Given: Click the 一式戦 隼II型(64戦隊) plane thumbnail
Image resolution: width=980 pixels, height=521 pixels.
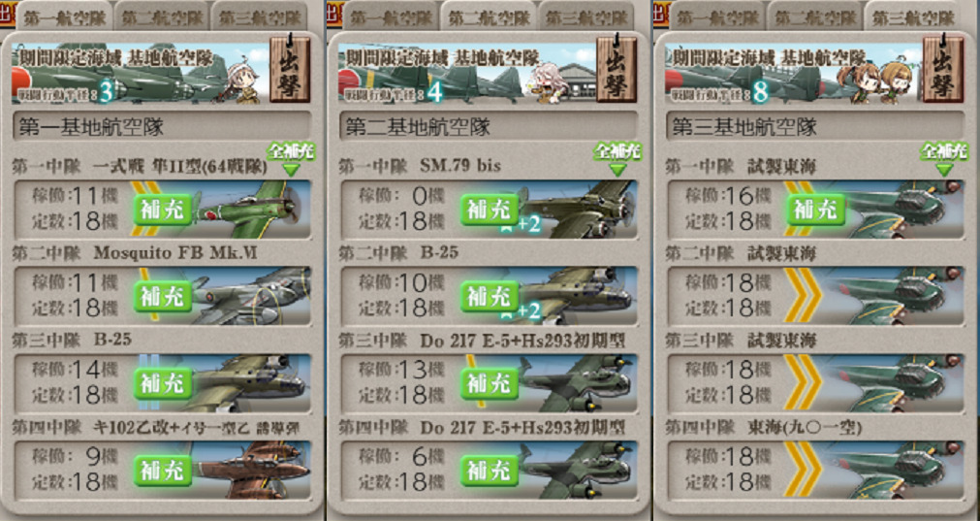Looking at the screenshot, I should (x=250, y=209).
